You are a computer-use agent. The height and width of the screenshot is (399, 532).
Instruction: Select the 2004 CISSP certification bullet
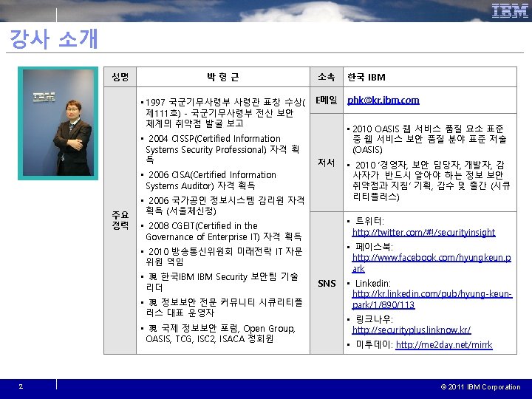[x=220, y=149]
